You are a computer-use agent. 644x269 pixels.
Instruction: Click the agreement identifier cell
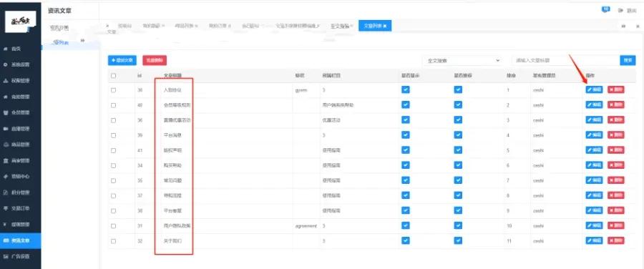click(306, 226)
